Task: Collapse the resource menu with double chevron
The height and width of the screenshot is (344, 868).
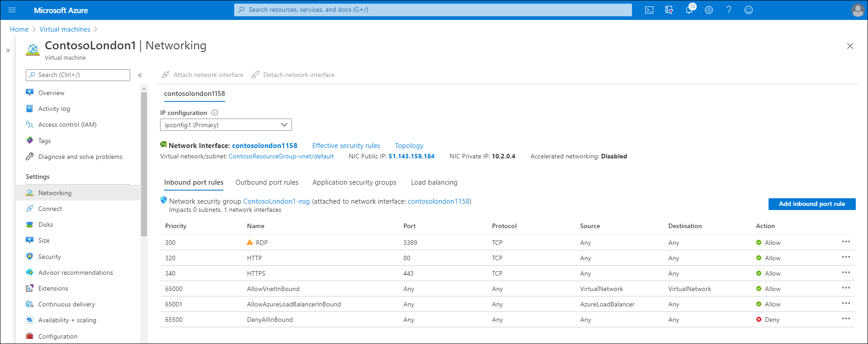Action: pyautogui.click(x=140, y=75)
